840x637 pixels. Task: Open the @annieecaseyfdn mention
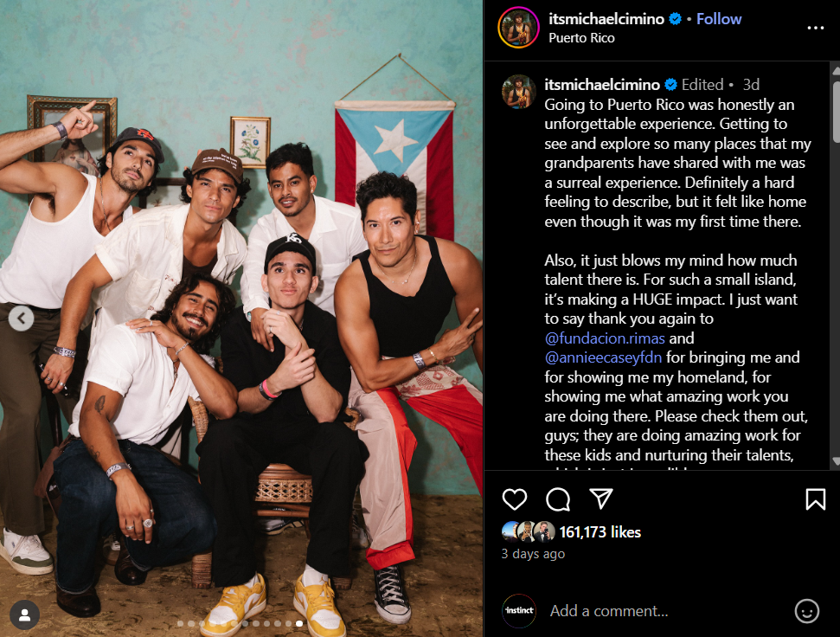pyautogui.click(x=603, y=357)
